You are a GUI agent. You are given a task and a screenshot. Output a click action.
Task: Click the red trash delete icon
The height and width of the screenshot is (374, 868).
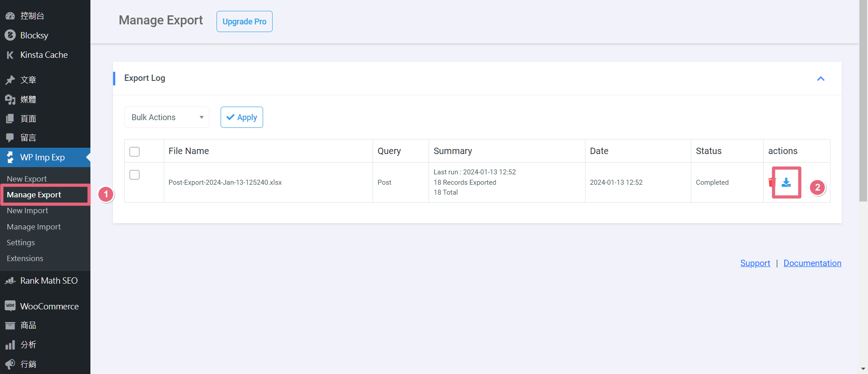click(x=772, y=182)
